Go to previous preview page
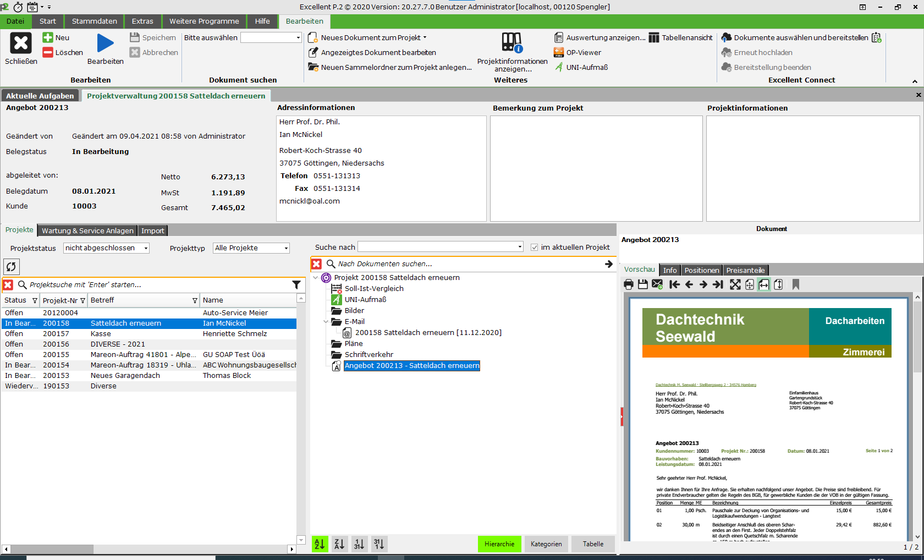This screenshot has width=924, height=560. 689,284
